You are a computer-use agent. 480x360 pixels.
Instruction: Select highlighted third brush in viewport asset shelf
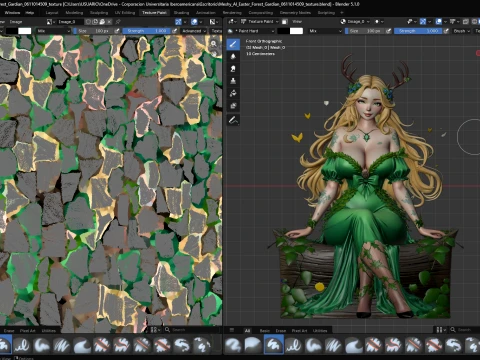click(x=273, y=344)
